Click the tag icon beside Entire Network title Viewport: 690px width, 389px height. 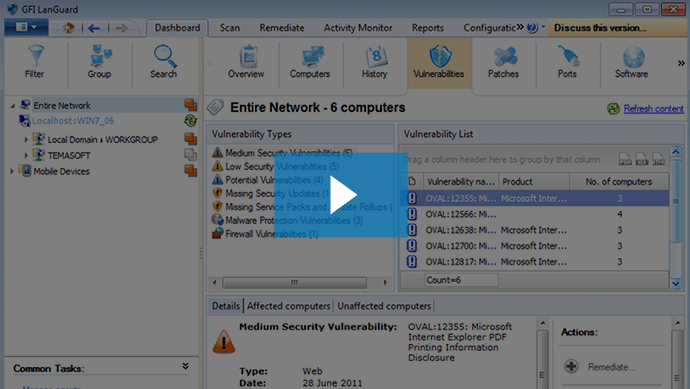tap(216, 107)
